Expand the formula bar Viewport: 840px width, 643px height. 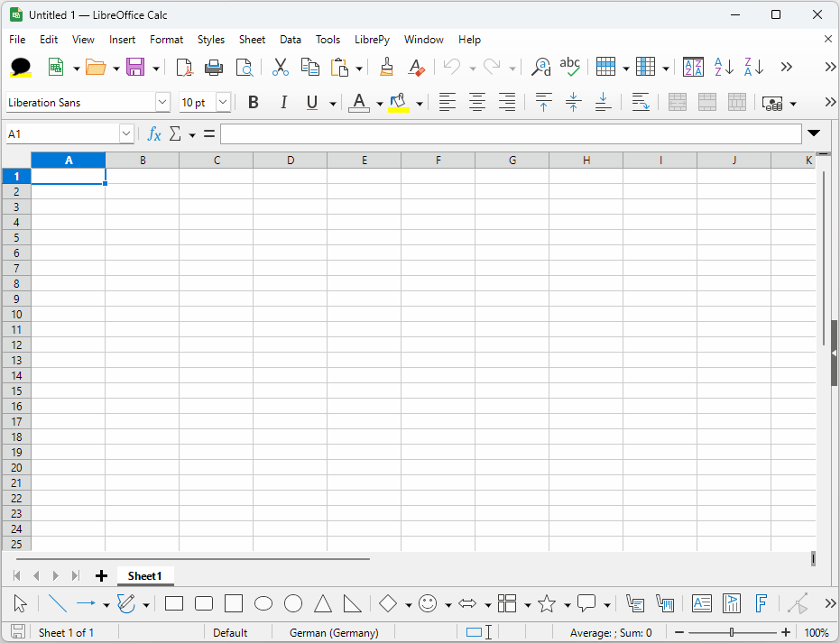814,133
